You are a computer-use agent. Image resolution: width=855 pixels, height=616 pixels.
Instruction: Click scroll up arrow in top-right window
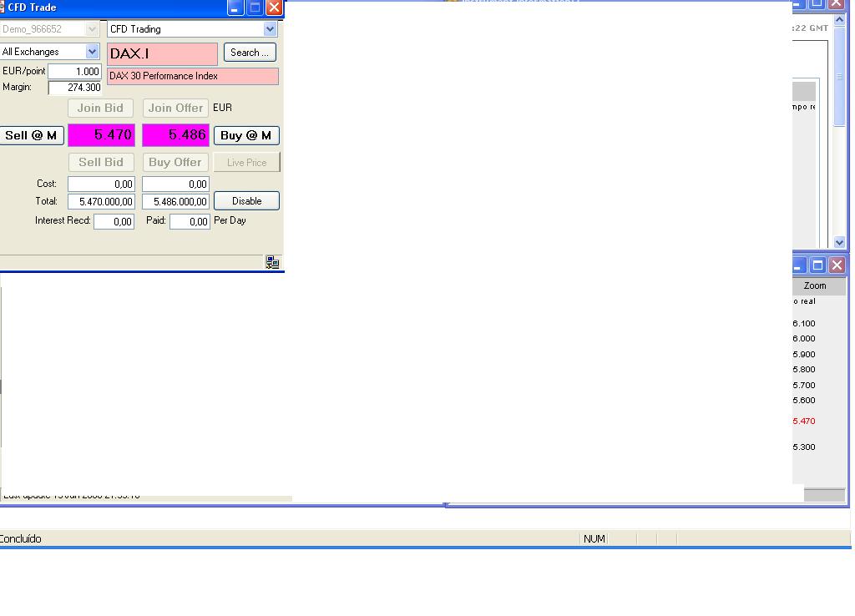(x=840, y=20)
